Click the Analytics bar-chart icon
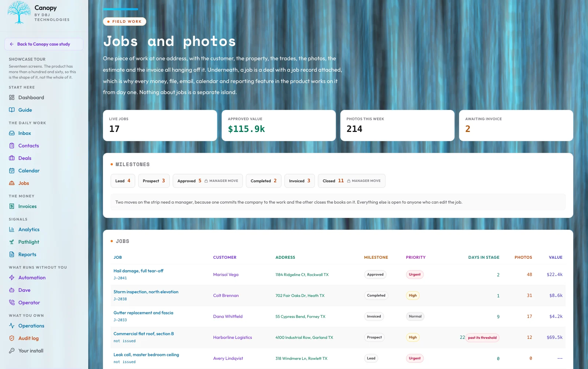Screen dimensions: 588x369 [x=12, y=229]
